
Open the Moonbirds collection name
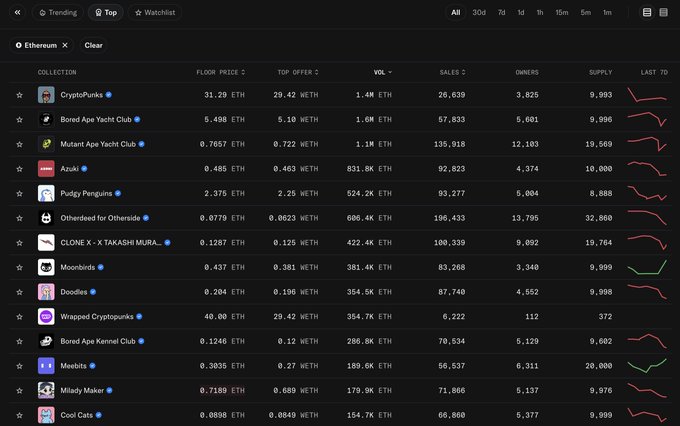click(78, 268)
